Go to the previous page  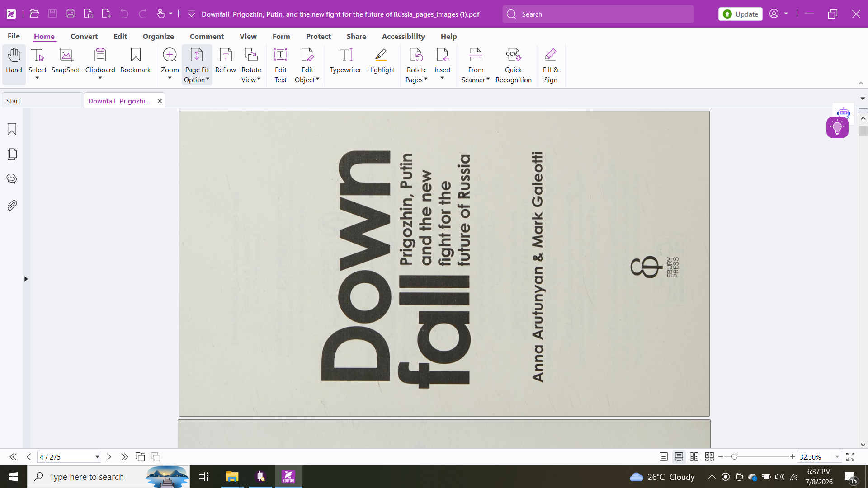tap(29, 457)
